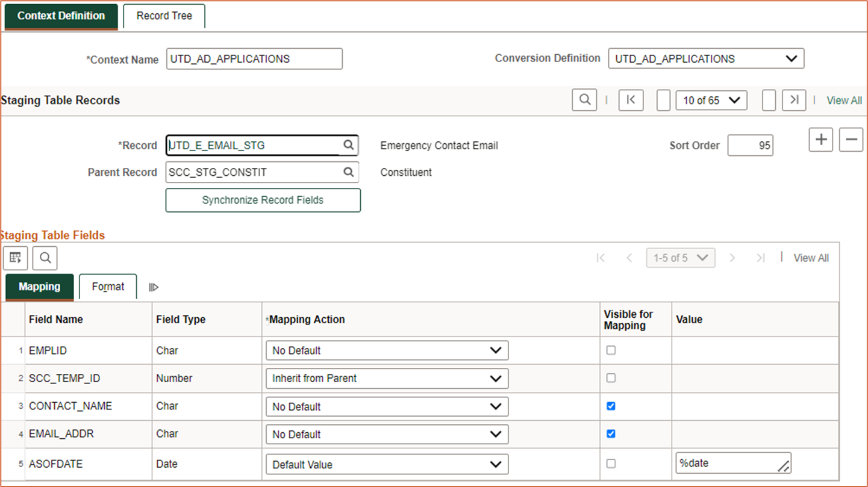Viewport: 868px width, 487px height.
Task: Click the fields grid personalize icon
Action: pyautogui.click(x=16, y=258)
